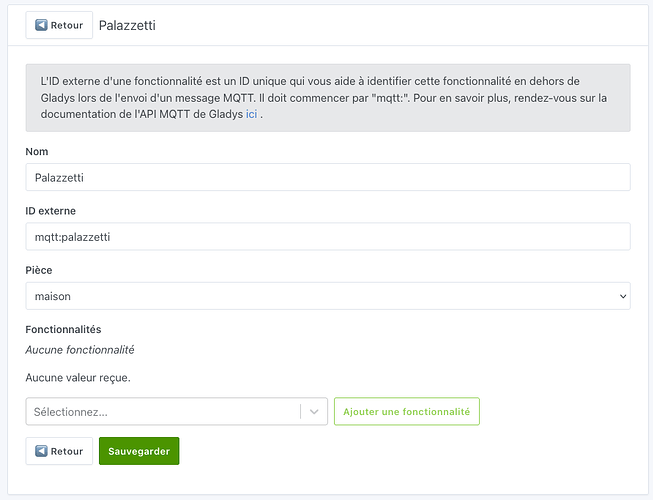Click the "Aucune valeur reçue." text
Screen dimensions: 653x500
point(78,377)
